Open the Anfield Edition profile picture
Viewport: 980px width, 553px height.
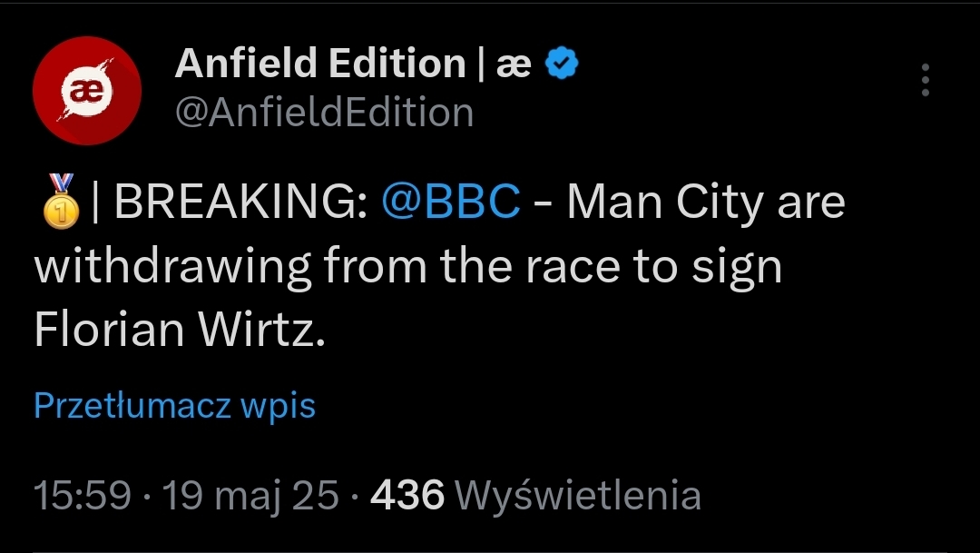(x=86, y=90)
